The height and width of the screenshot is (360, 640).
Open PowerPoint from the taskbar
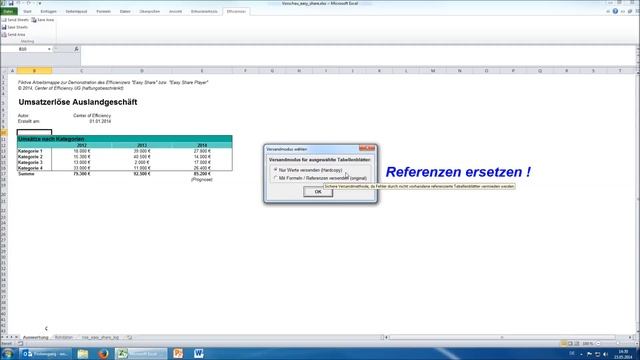pyautogui.click(x=178, y=353)
